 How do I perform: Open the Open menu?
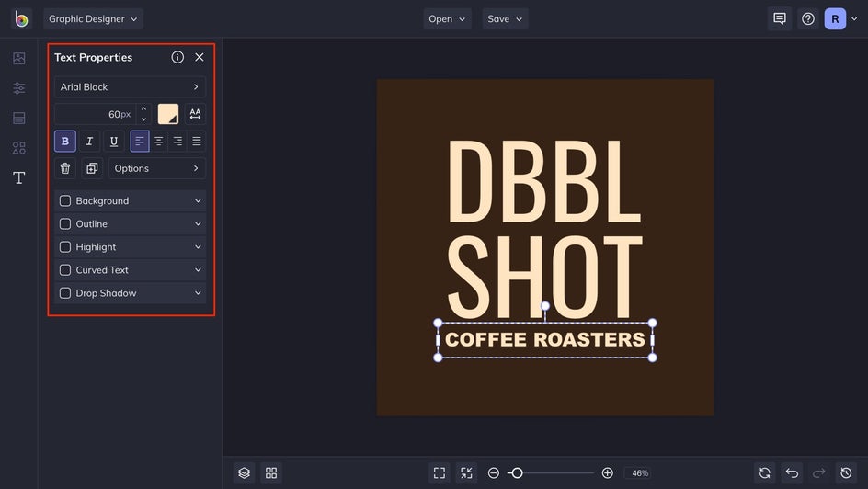pos(447,18)
